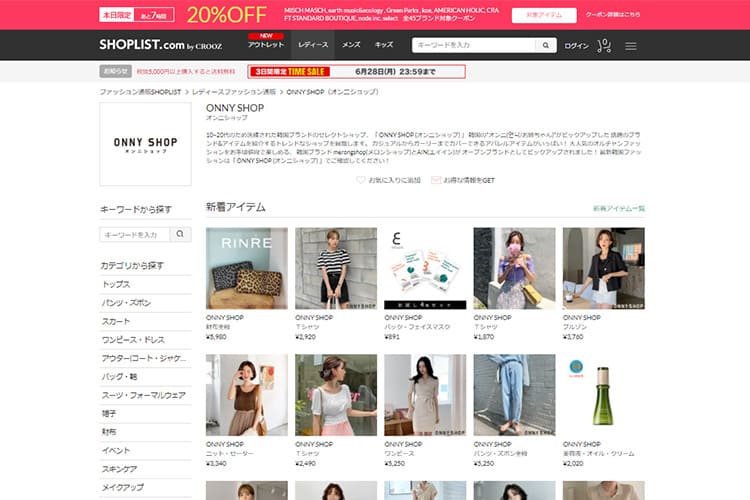Image resolution: width=750 pixels, height=500 pixels.
Task: Select スーツ・フォーマルウェア category
Action: click(x=145, y=395)
